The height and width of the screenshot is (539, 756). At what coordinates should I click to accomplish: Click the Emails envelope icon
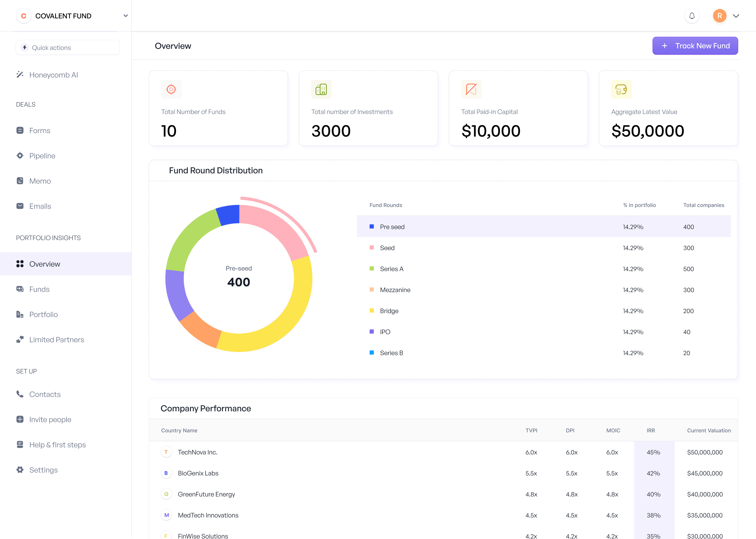[x=20, y=206]
